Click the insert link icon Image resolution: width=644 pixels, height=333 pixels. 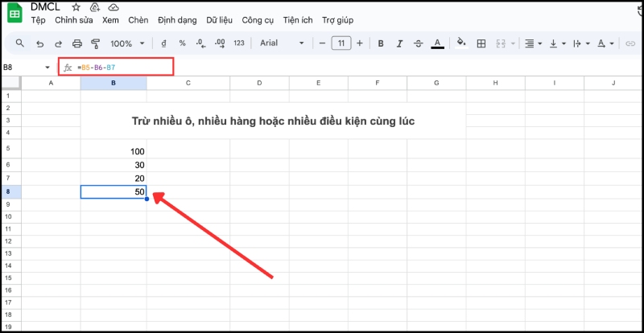(x=630, y=43)
